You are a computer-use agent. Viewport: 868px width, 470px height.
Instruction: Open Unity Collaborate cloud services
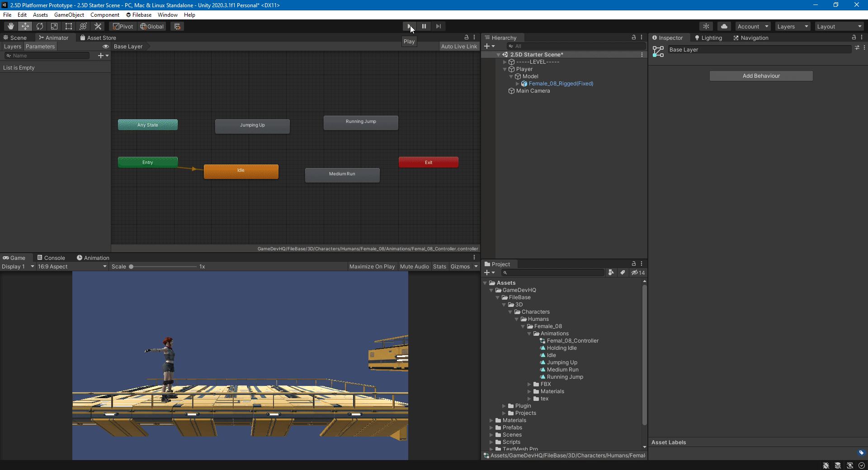[724, 26]
